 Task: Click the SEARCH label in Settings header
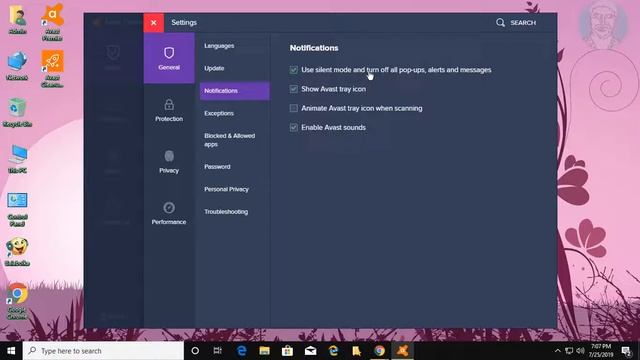point(523,23)
